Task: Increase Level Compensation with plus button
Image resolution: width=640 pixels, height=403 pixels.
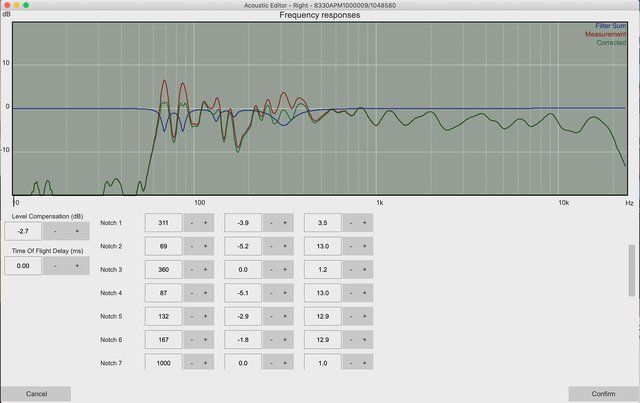Action: (x=77, y=231)
